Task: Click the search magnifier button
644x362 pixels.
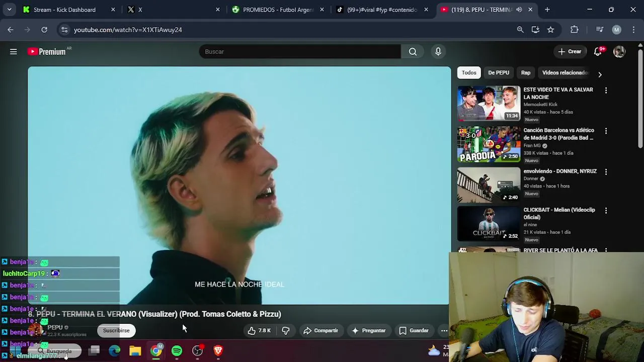Action: 413,51
